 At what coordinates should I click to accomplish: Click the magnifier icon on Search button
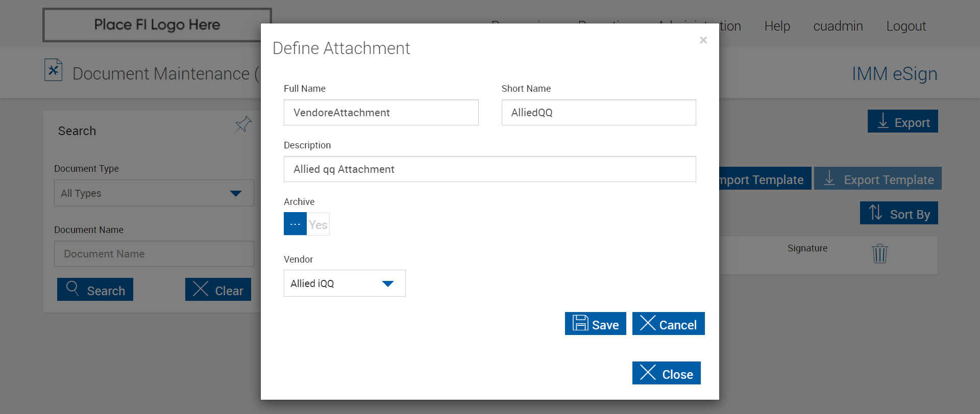point(72,289)
